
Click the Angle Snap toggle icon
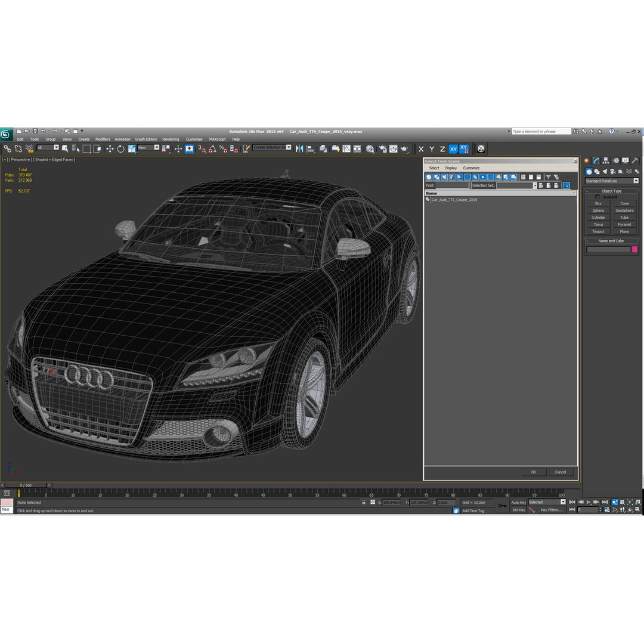pos(212,148)
